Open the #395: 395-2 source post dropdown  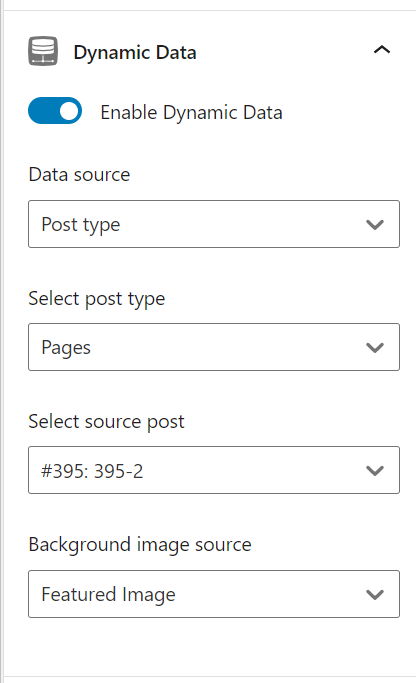coord(214,470)
